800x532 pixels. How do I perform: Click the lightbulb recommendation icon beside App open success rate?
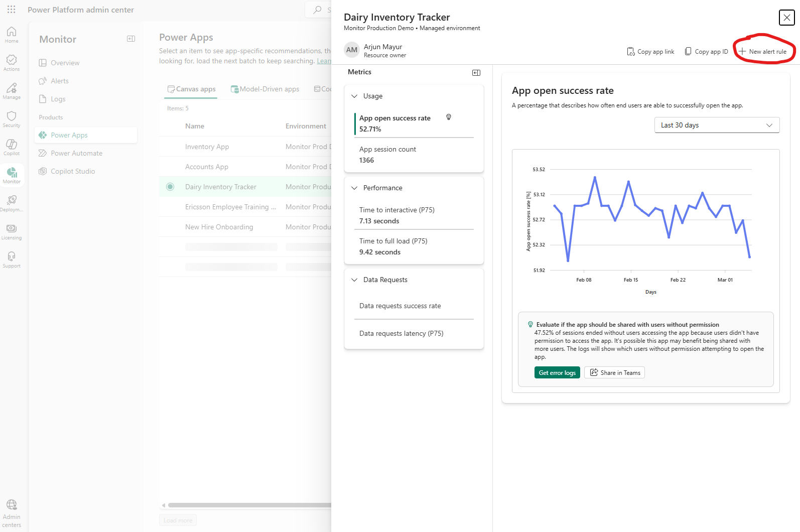click(449, 117)
